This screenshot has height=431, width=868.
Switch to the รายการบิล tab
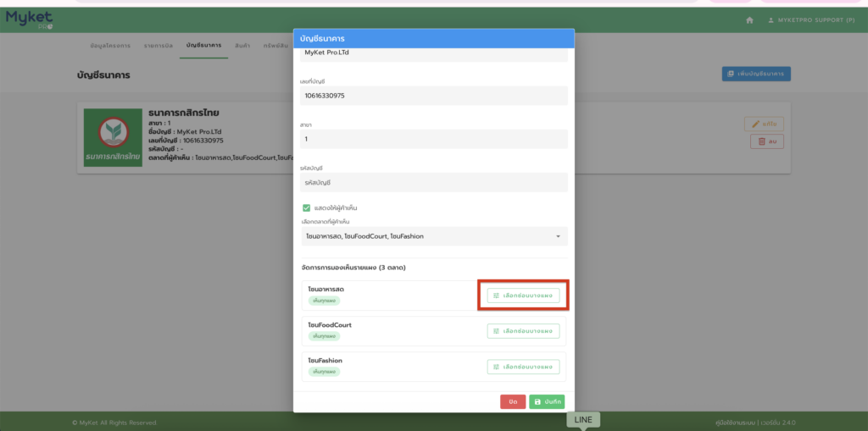pos(160,44)
